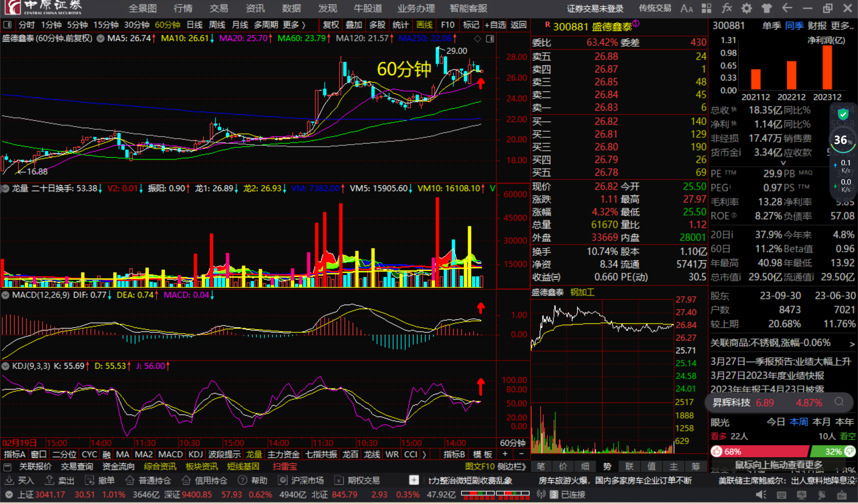Click the 买入 buy button
This screenshot has width=858, height=504.
(20, 480)
